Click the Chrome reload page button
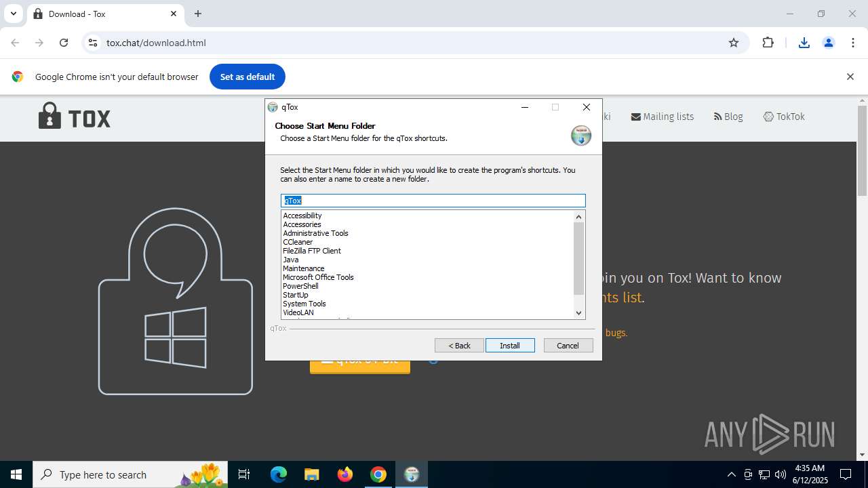The image size is (868, 488). pos(64,43)
